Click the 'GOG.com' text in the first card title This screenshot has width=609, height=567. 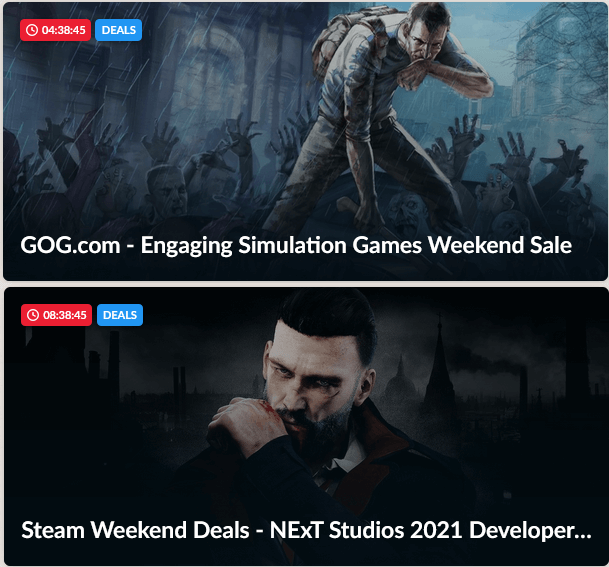pos(70,245)
